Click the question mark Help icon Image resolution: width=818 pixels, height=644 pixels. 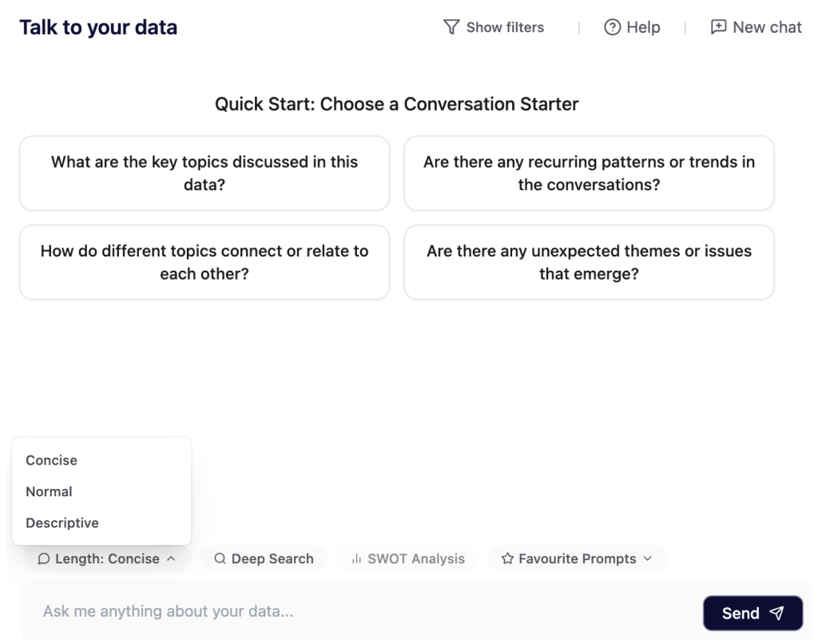[613, 27]
